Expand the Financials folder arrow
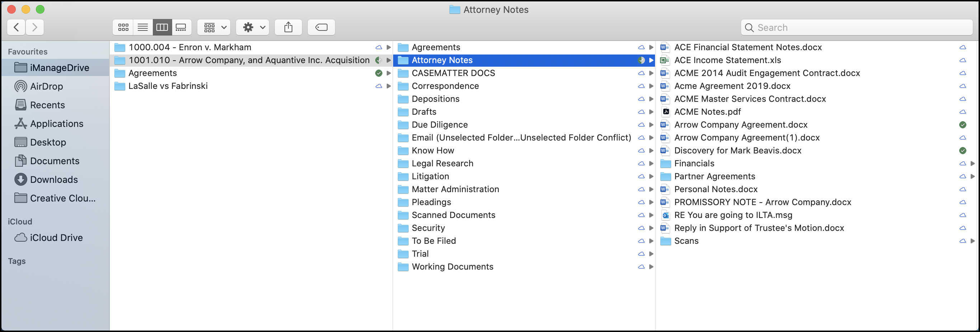The image size is (980, 332). pos(972,163)
